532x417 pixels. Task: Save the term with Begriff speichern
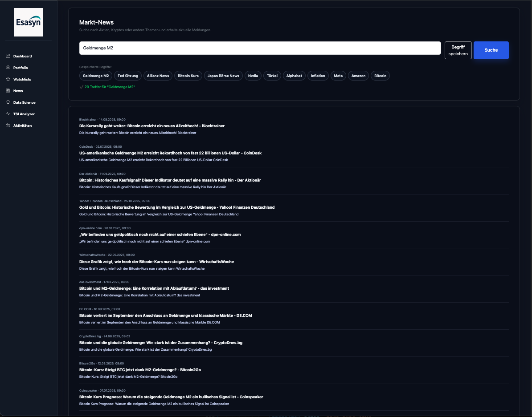(458, 50)
